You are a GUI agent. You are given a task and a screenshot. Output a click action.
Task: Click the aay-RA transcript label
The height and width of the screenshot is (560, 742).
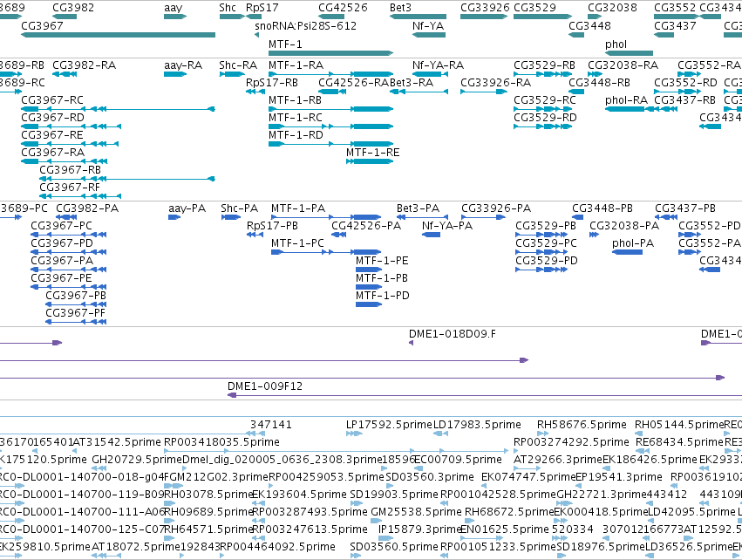click(x=183, y=65)
